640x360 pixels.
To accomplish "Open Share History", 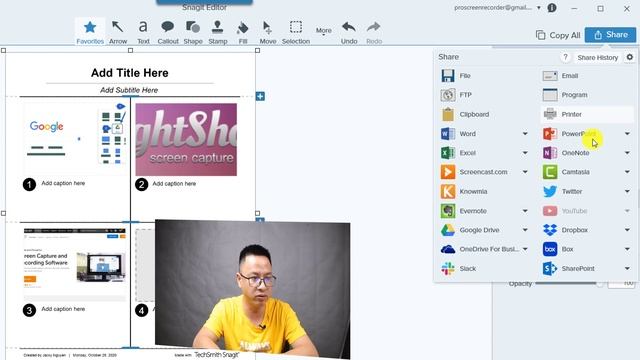I will [x=598, y=58].
